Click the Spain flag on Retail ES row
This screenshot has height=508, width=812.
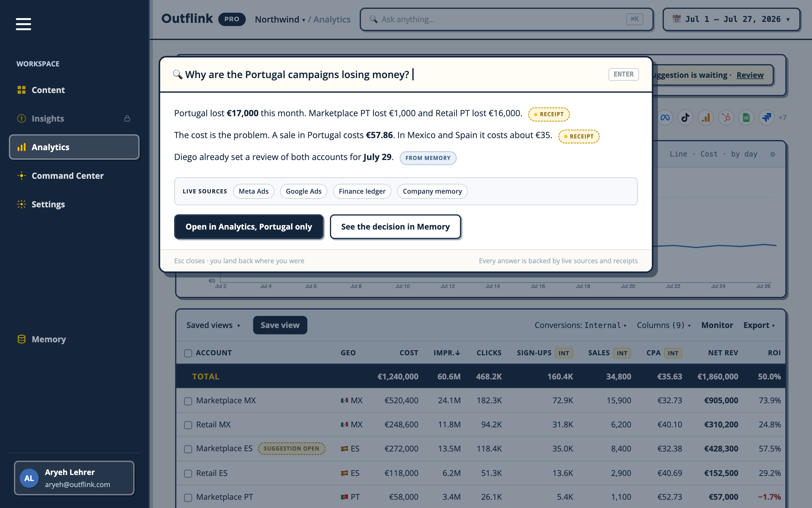pyautogui.click(x=344, y=473)
